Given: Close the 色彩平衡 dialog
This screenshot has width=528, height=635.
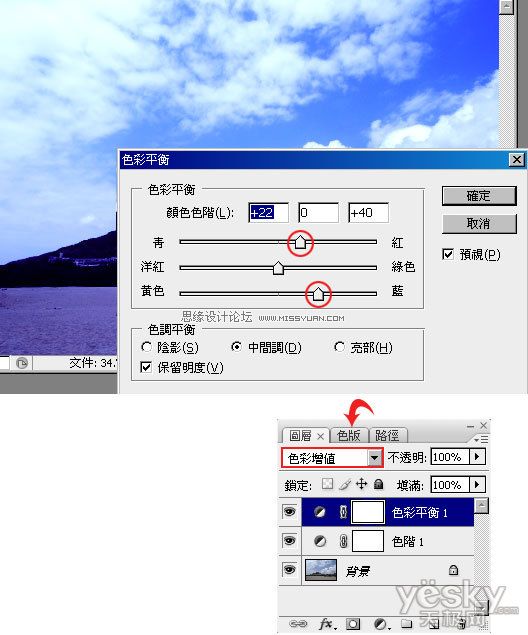Looking at the screenshot, I should coord(517,160).
